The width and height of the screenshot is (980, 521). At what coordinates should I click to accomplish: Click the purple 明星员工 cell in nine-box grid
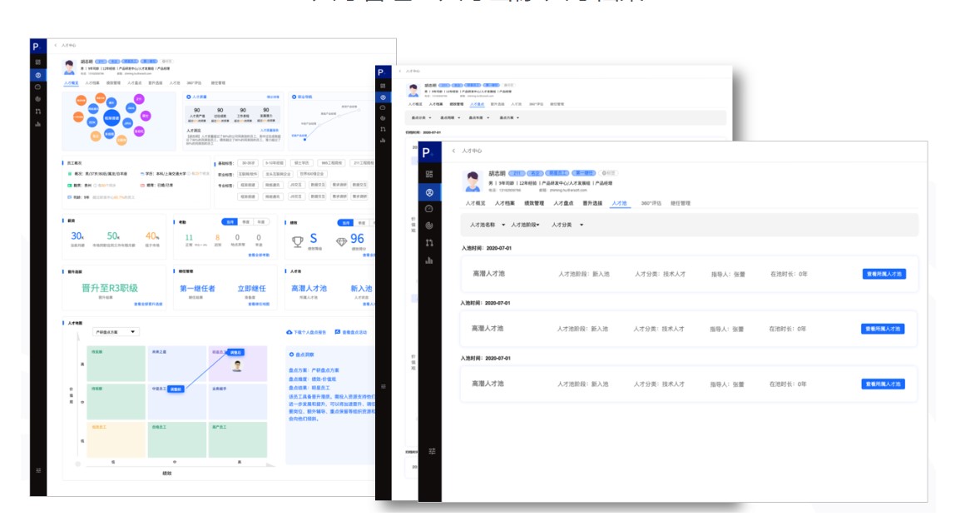[237, 364]
